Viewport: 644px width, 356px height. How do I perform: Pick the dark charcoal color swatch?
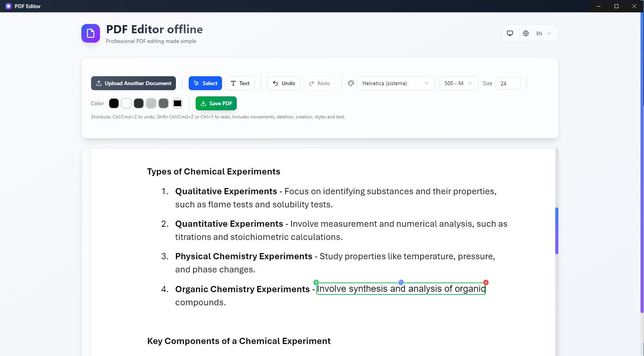[139, 103]
